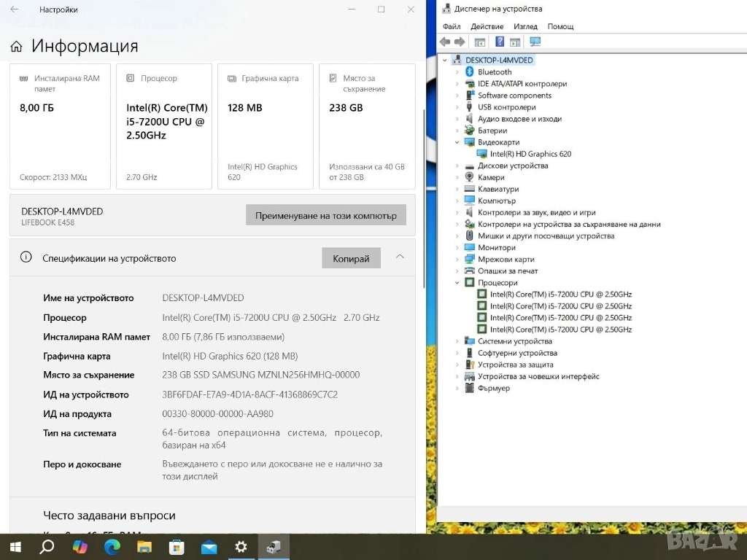The height and width of the screenshot is (560, 747).
Task: Select Intel(R) HD Graphics 620 device
Action: point(530,154)
